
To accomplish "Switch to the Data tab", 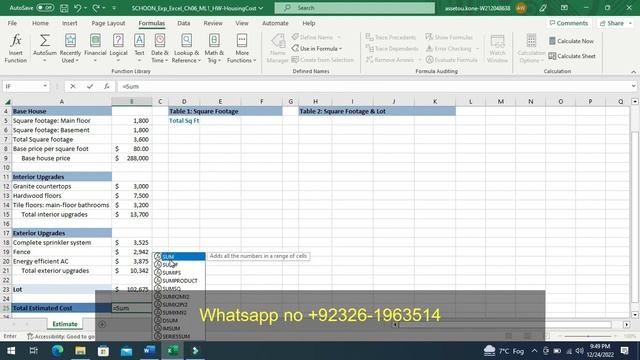I will (x=183, y=23).
